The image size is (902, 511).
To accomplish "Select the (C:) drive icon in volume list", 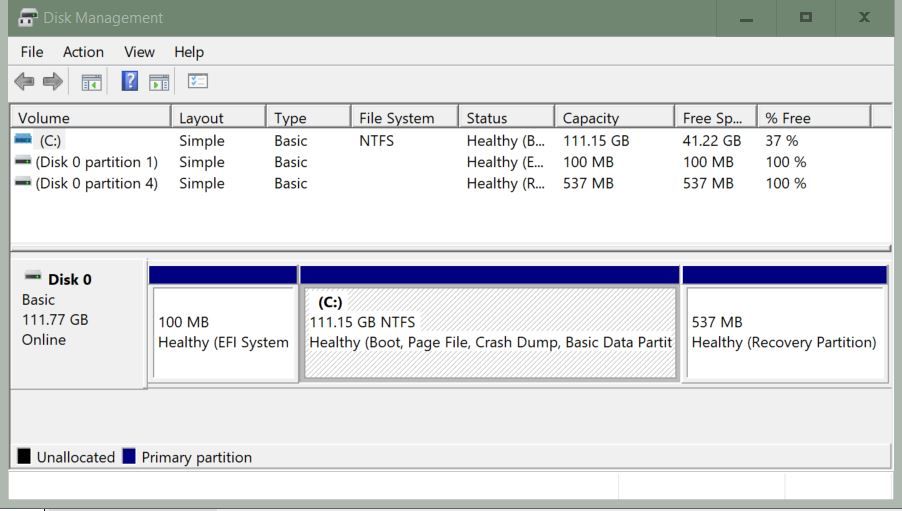I will (23, 141).
